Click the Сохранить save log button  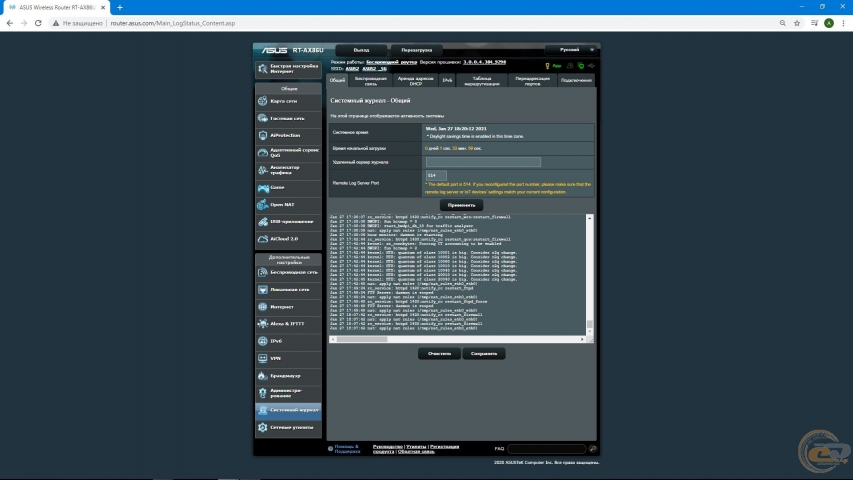484,354
